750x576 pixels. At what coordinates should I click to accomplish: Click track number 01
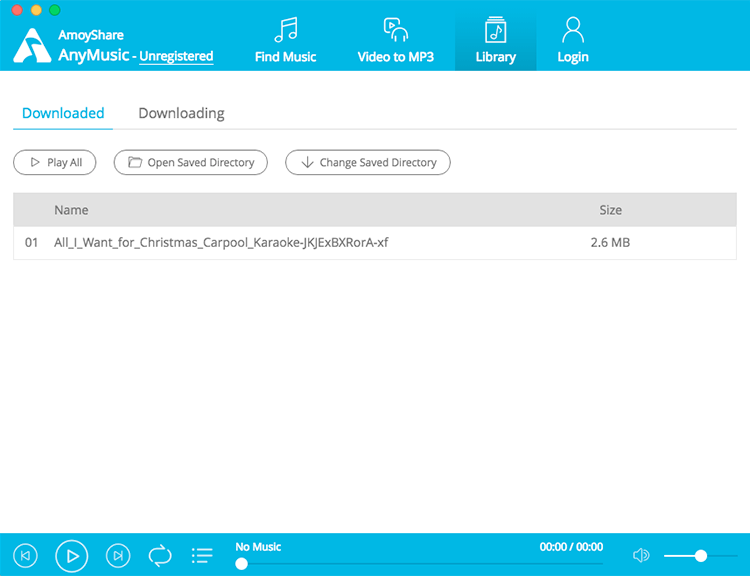[x=32, y=243]
